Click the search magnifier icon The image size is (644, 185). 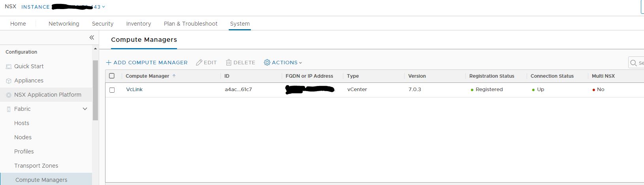tap(633, 63)
